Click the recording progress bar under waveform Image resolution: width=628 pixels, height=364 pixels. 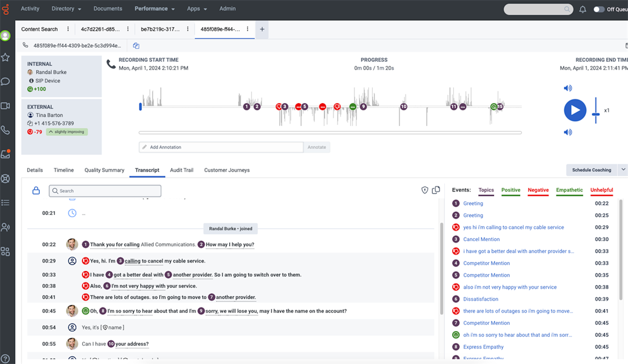point(330,133)
